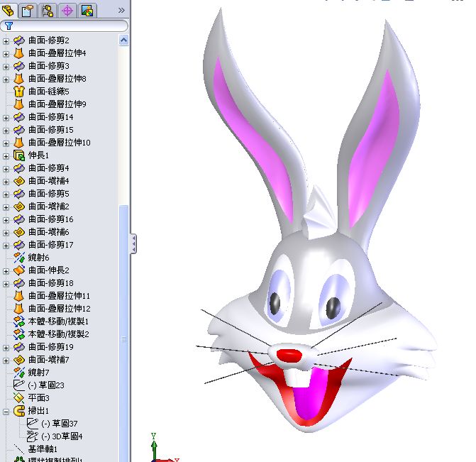Click the 掃出1 sweep icon
The image size is (476, 462).
(x=19, y=411)
